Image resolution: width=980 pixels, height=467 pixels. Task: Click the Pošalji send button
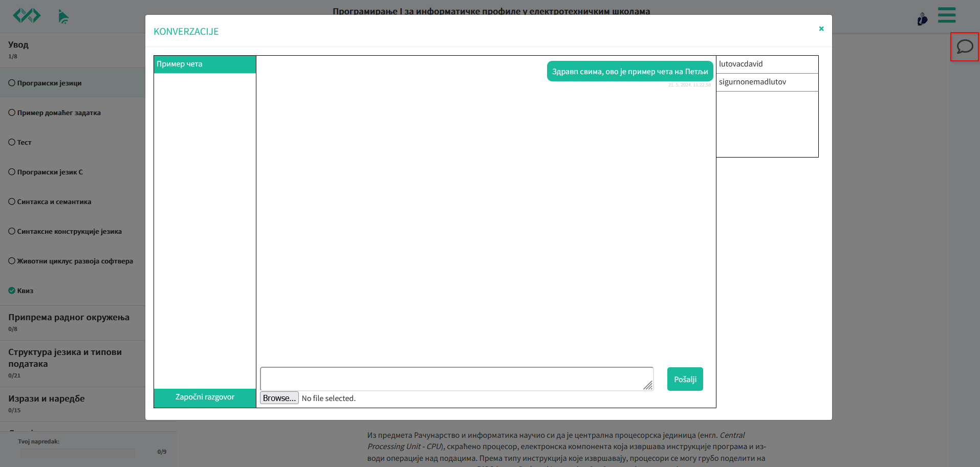click(x=685, y=379)
